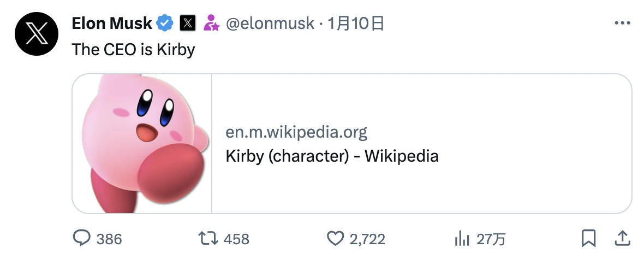Click the X affiliate badge beside the name
The width and height of the screenshot is (644, 260).
(x=188, y=23)
